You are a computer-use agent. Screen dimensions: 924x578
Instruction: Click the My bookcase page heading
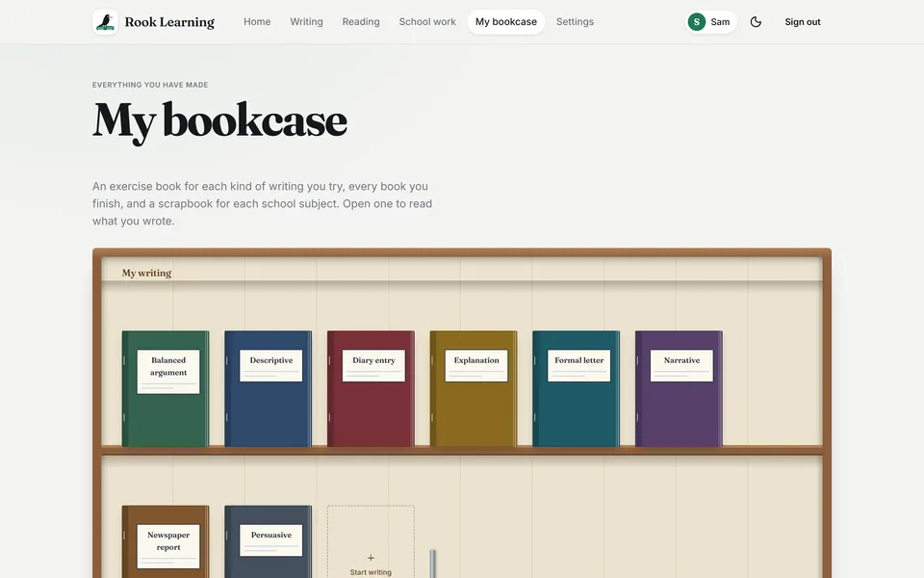219,121
